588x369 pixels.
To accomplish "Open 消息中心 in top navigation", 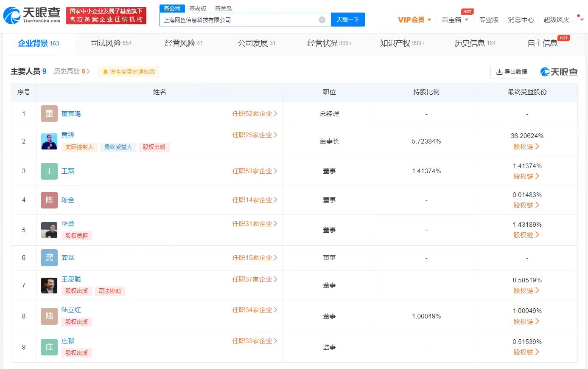I will point(521,20).
